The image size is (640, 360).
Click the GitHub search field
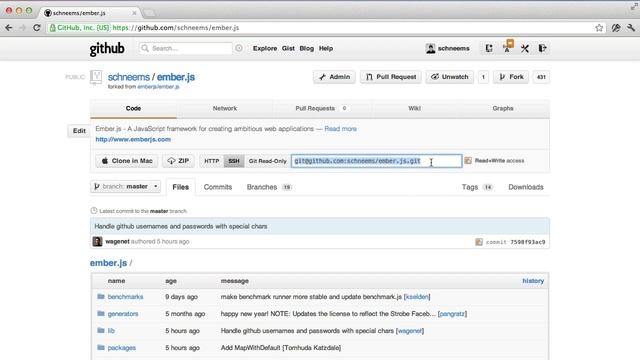click(186, 48)
